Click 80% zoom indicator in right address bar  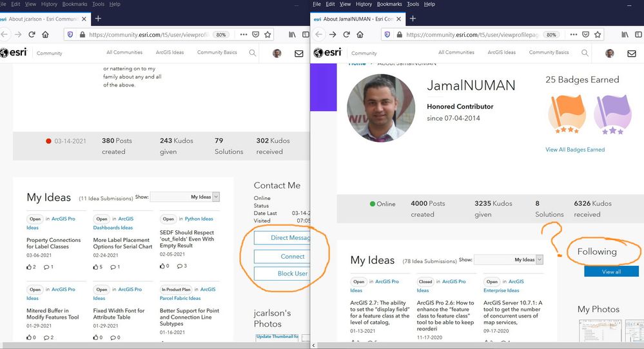pos(551,35)
